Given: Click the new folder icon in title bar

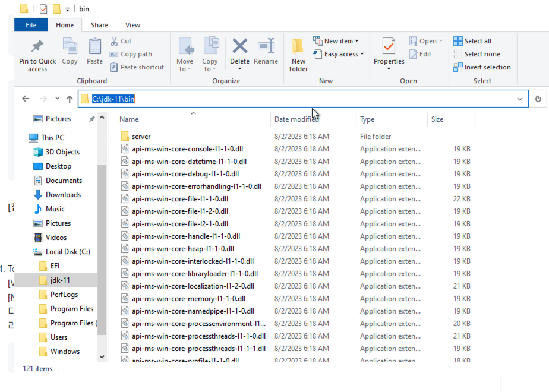Looking at the screenshot, I should point(56,9).
